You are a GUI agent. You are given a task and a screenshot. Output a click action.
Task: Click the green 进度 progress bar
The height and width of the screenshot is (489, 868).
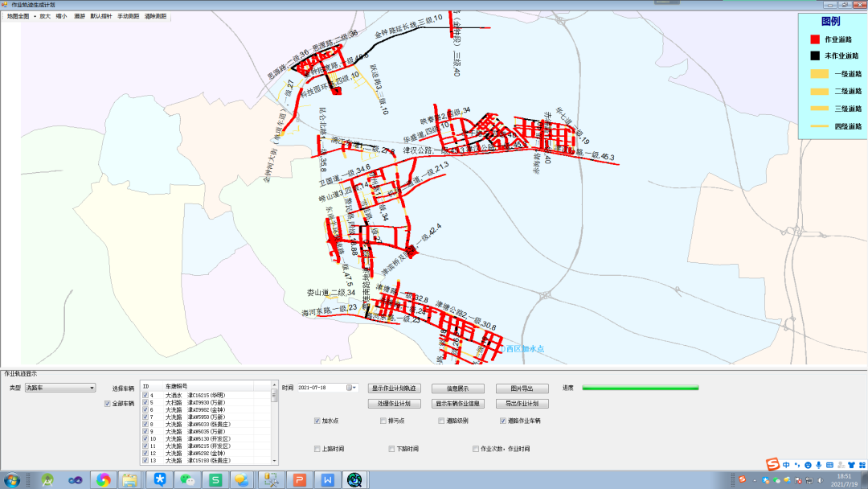(x=641, y=388)
